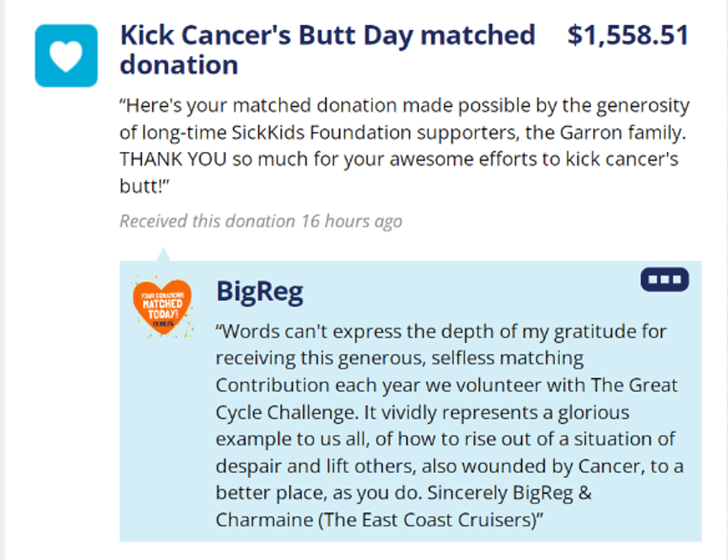Click the BigReg name heading

pos(259,291)
